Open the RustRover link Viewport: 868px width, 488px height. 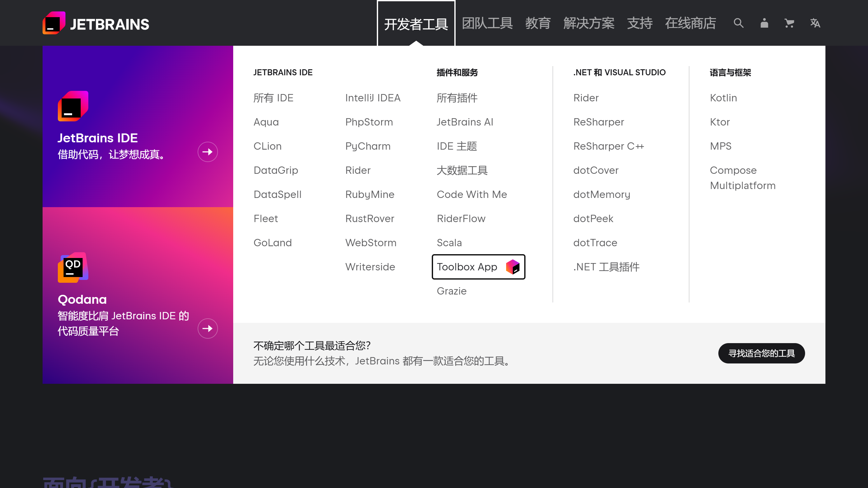tap(370, 218)
